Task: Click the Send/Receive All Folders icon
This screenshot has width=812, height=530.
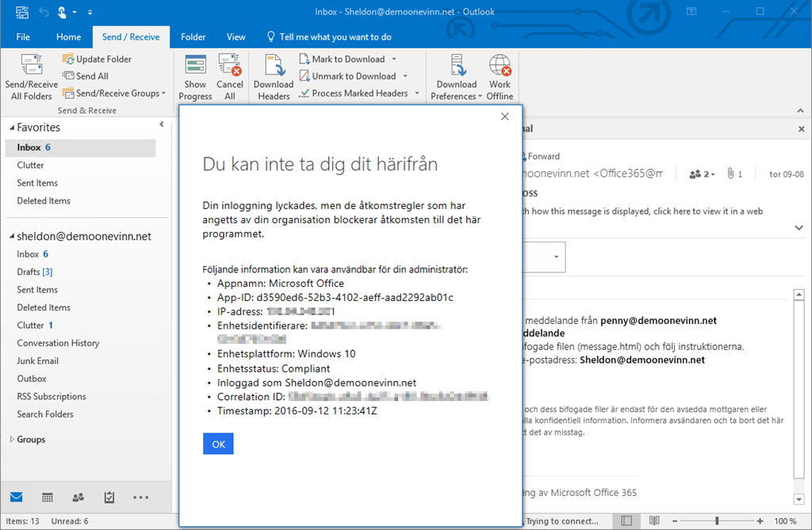Action: [x=32, y=66]
